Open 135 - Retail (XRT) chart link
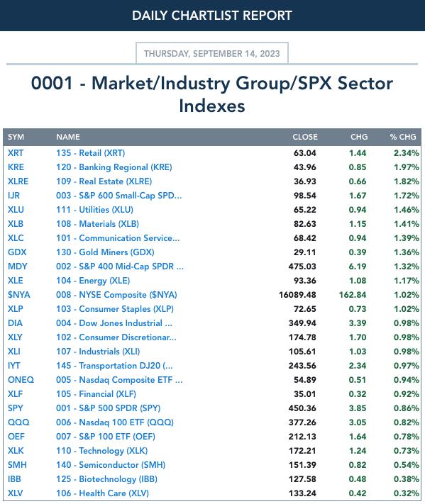Viewport: 425px width, 504px height. (90, 153)
